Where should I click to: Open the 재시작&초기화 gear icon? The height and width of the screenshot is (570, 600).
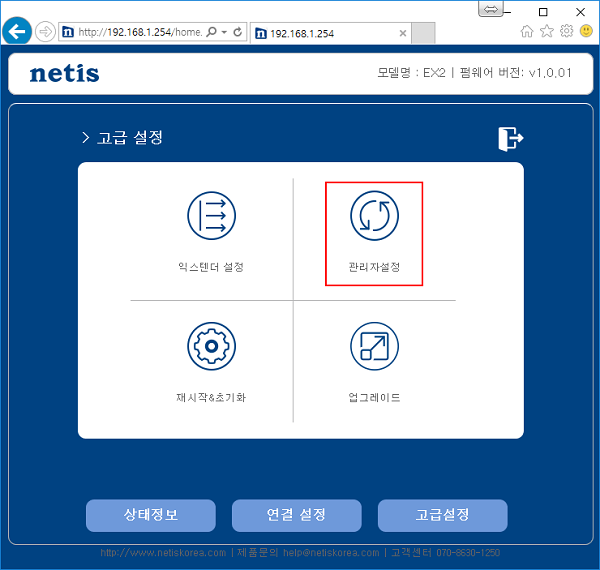(x=212, y=346)
